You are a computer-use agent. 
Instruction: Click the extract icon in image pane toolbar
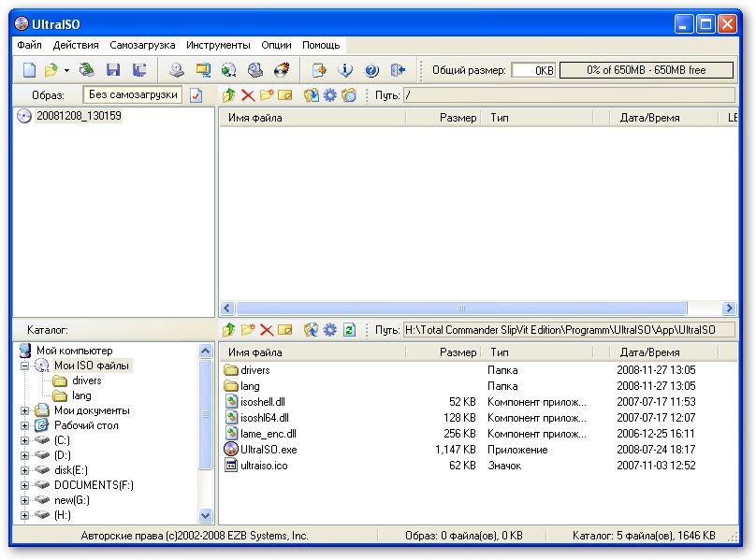pos(311,95)
